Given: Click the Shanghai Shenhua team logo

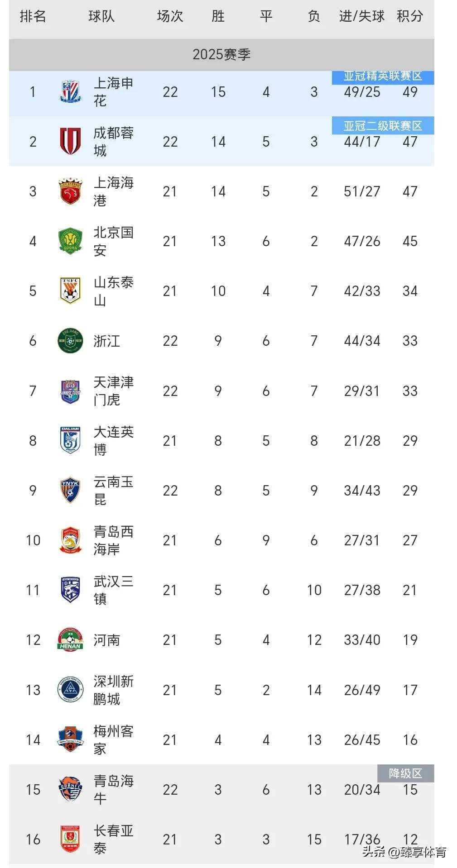Looking at the screenshot, I should [70, 92].
